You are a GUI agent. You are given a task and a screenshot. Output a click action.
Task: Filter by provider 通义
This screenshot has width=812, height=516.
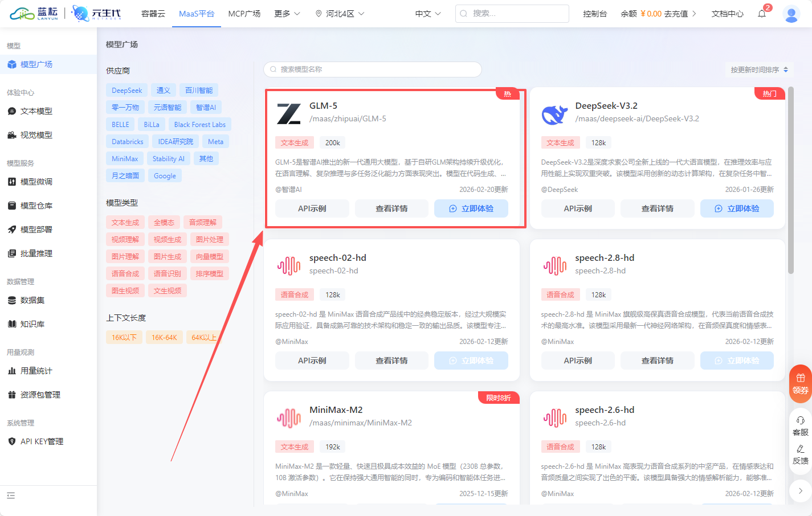click(164, 90)
